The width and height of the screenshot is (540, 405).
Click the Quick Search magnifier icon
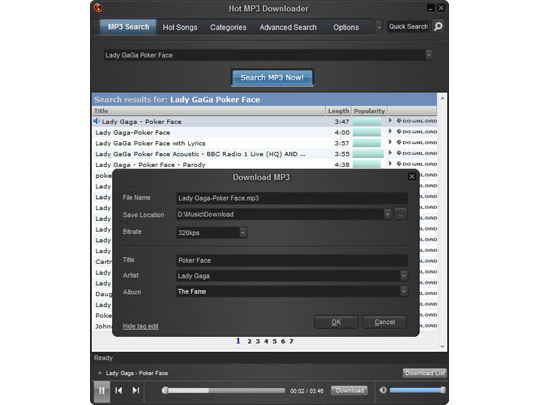(438, 27)
